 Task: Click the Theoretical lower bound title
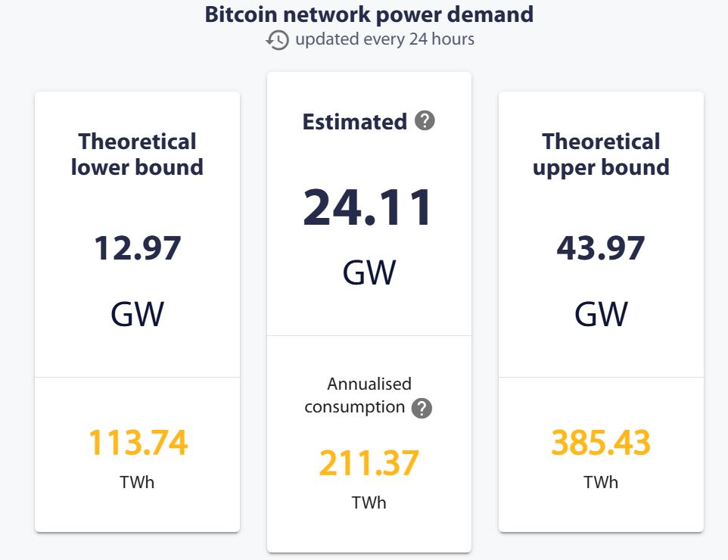[x=137, y=154]
